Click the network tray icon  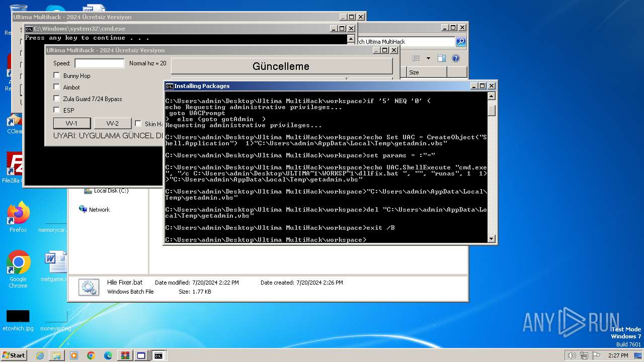click(x=584, y=355)
